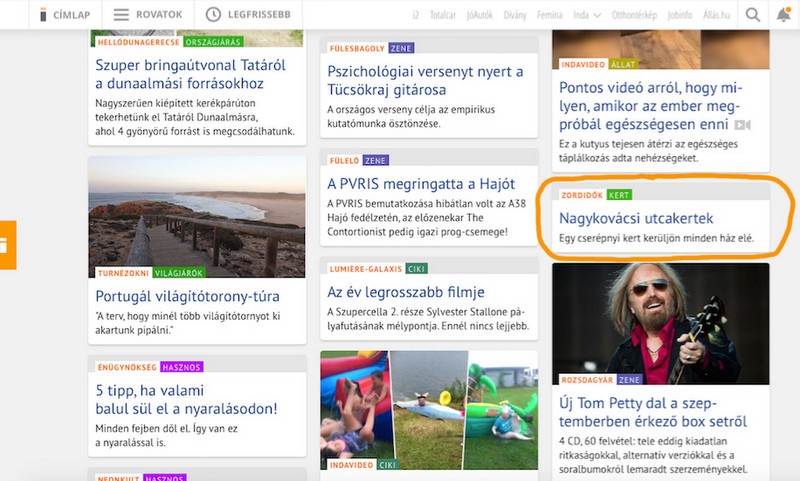Viewport: 800px width, 481px height.
Task: Expand the Inda dropdown
Action: pyautogui.click(x=587, y=15)
